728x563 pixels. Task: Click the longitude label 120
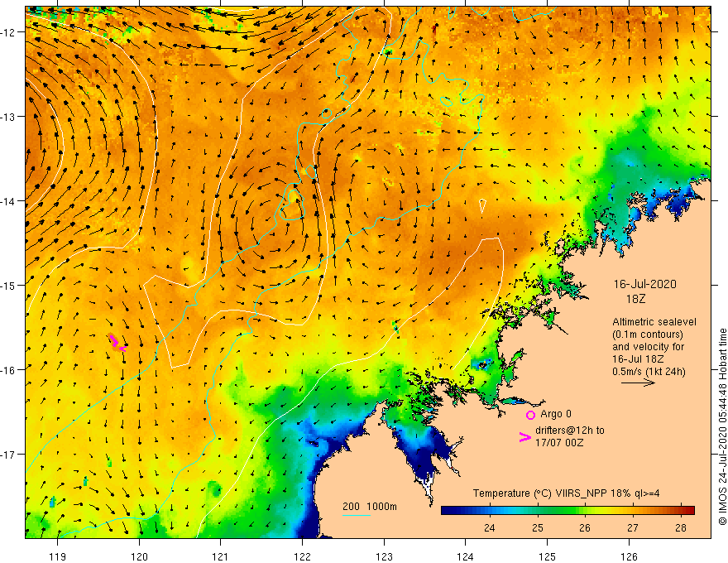click(139, 556)
